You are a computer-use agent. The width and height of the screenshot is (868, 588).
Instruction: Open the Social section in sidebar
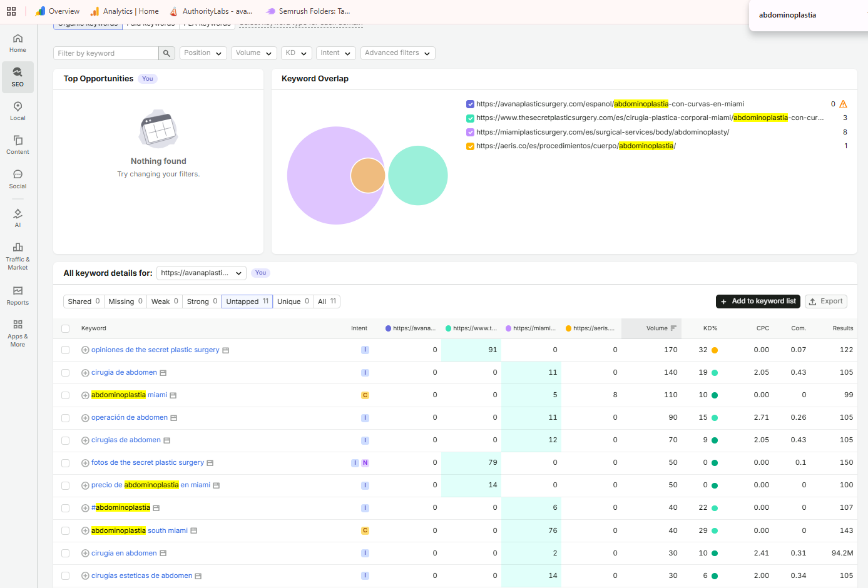pyautogui.click(x=18, y=180)
